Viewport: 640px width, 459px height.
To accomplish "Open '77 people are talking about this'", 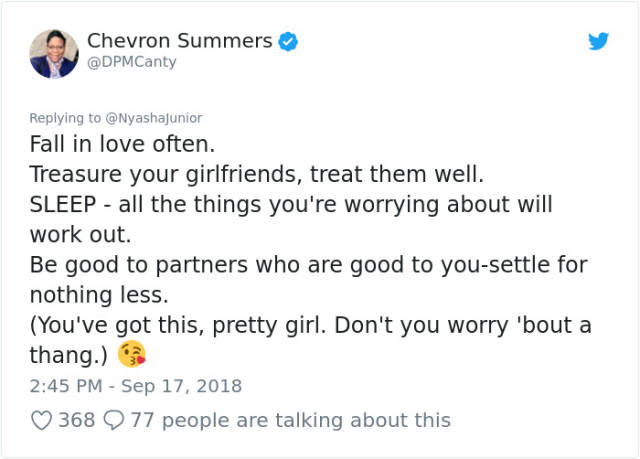I will point(291,420).
